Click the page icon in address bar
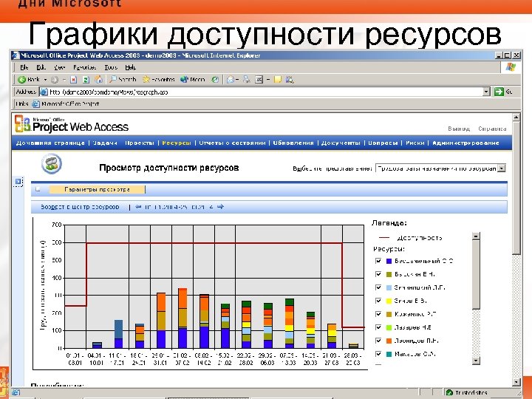The image size is (532, 399). tap(44, 92)
